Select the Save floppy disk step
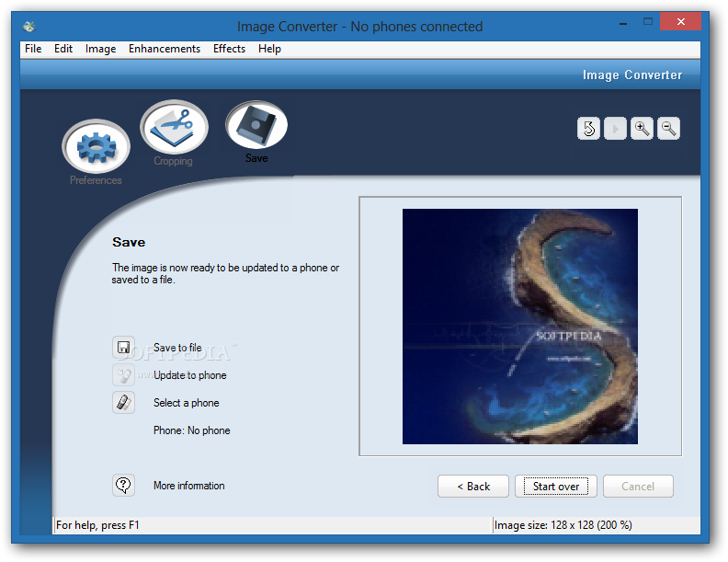Viewport: 728px width, 562px height. pyautogui.click(x=256, y=125)
